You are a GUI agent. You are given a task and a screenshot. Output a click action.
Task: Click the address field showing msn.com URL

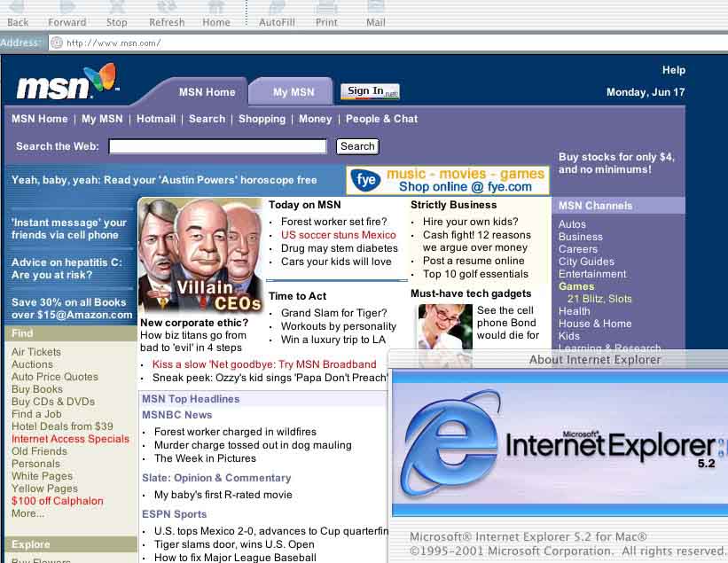(388, 43)
